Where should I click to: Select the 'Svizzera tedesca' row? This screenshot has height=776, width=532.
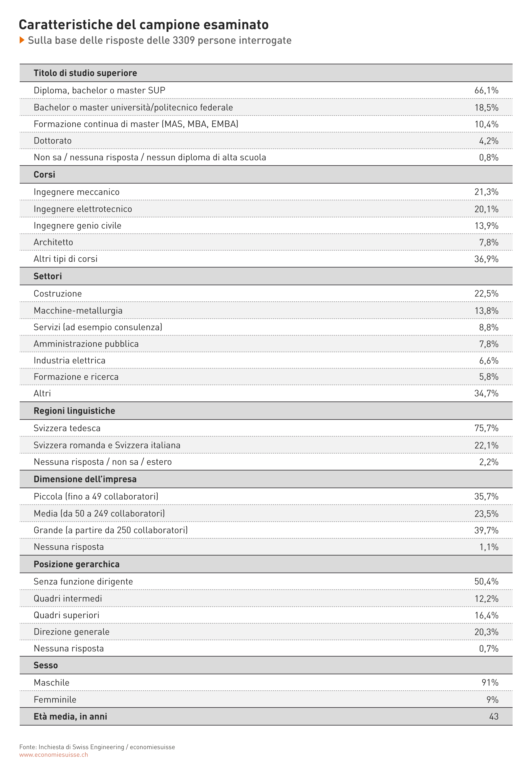click(266, 428)
